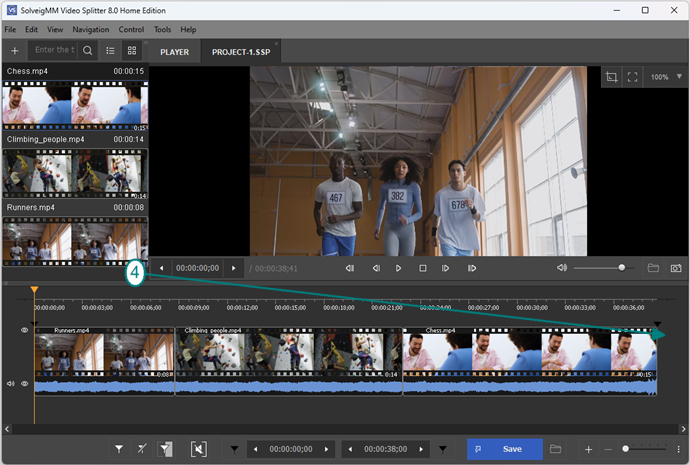This screenshot has height=465, width=690.
Task: Open the Edit menu
Action: coord(31,29)
